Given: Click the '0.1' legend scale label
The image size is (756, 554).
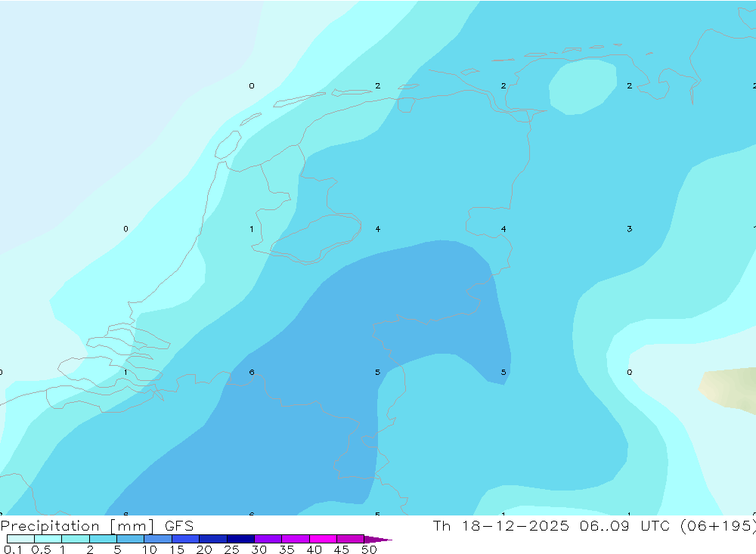Looking at the screenshot, I should pyautogui.click(x=13, y=549).
